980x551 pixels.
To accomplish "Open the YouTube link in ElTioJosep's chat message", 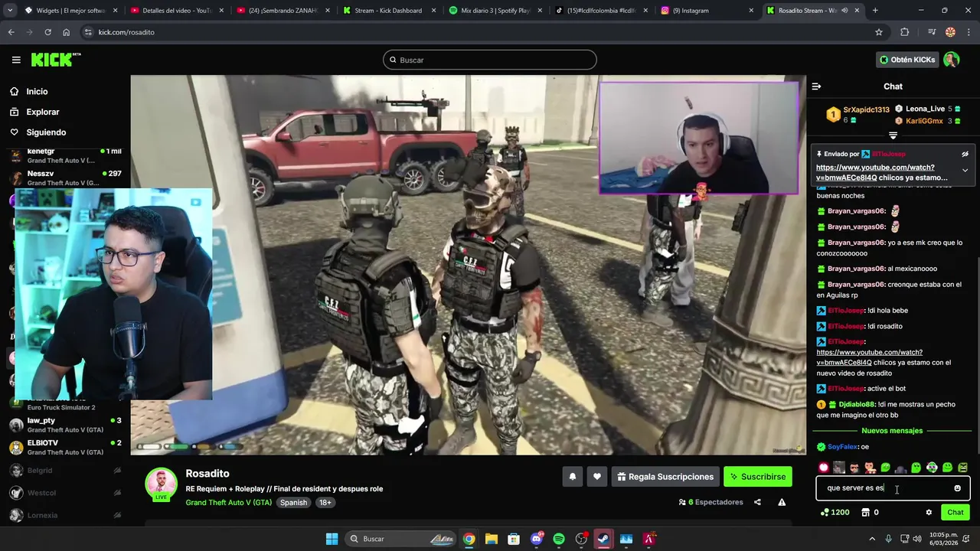I will (x=869, y=357).
